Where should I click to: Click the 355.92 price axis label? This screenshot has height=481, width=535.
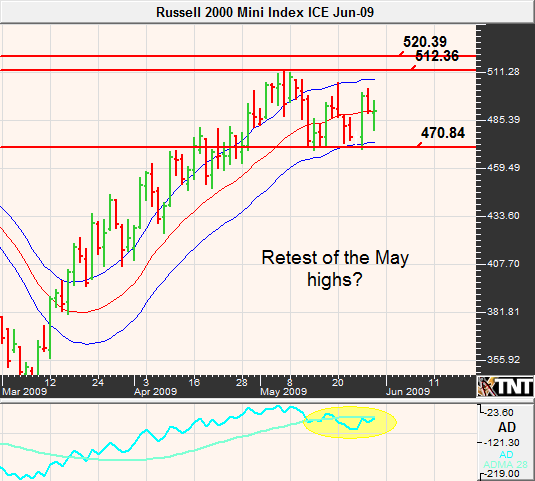point(503,360)
